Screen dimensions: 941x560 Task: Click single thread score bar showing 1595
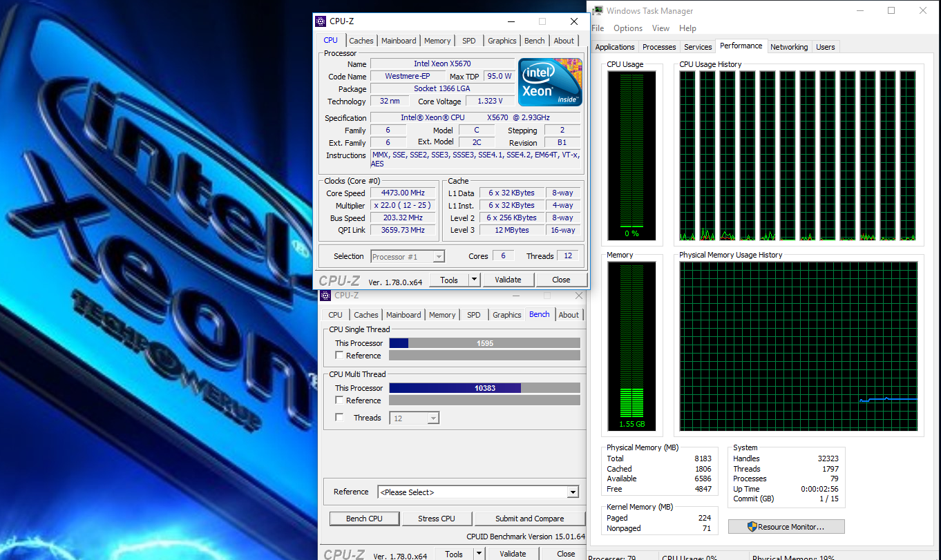(484, 343)
